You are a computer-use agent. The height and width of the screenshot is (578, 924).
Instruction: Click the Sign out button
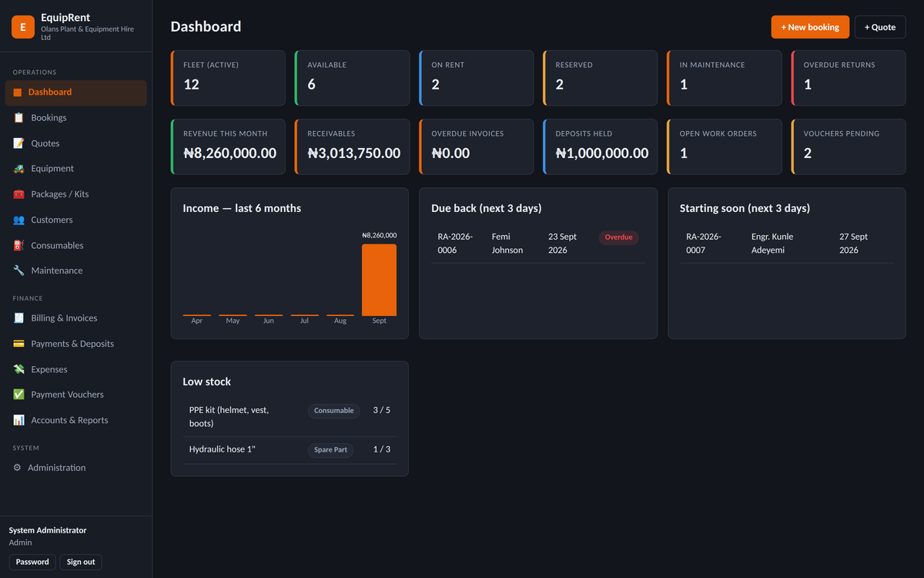coord(81,562)
